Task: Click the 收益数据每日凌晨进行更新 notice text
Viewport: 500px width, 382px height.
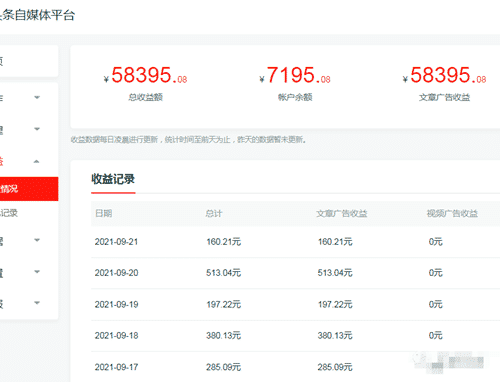Action: (x=188, y=140)
